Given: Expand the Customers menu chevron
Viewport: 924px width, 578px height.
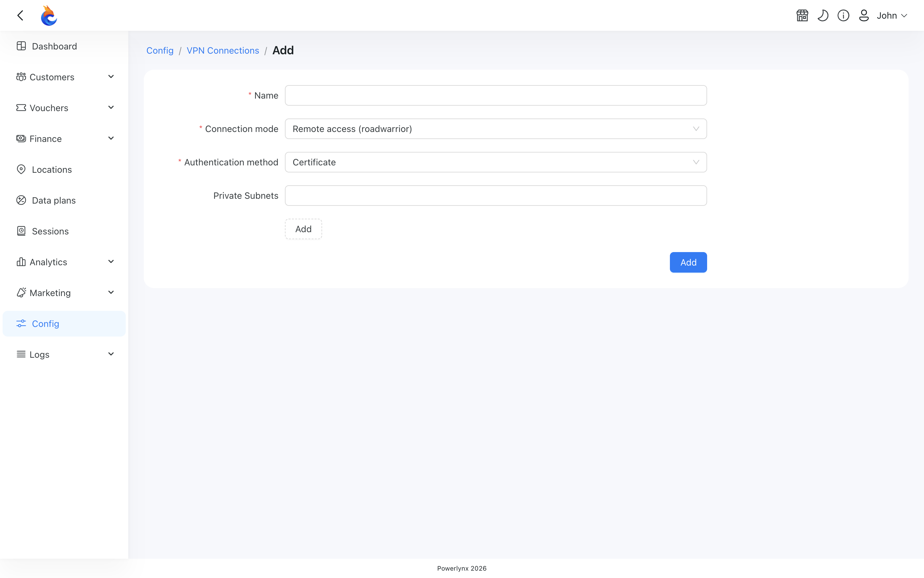Looking at the screenshot, I should (x=111, y=76).
